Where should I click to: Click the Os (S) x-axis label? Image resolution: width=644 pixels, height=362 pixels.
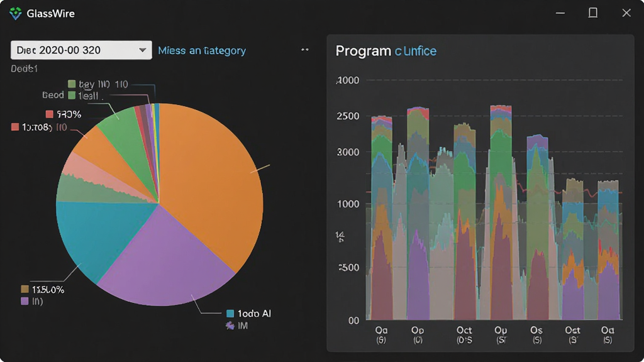[536, 335]
